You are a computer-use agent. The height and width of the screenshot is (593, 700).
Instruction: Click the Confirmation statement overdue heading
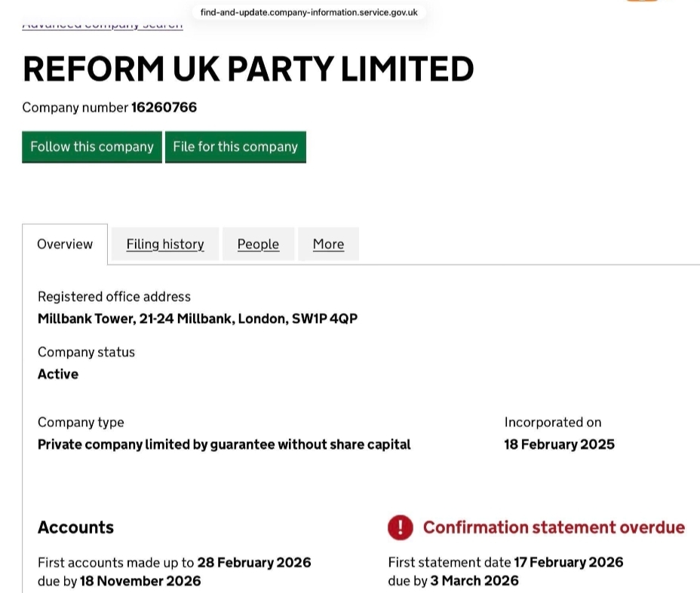(x=554, y=527)
